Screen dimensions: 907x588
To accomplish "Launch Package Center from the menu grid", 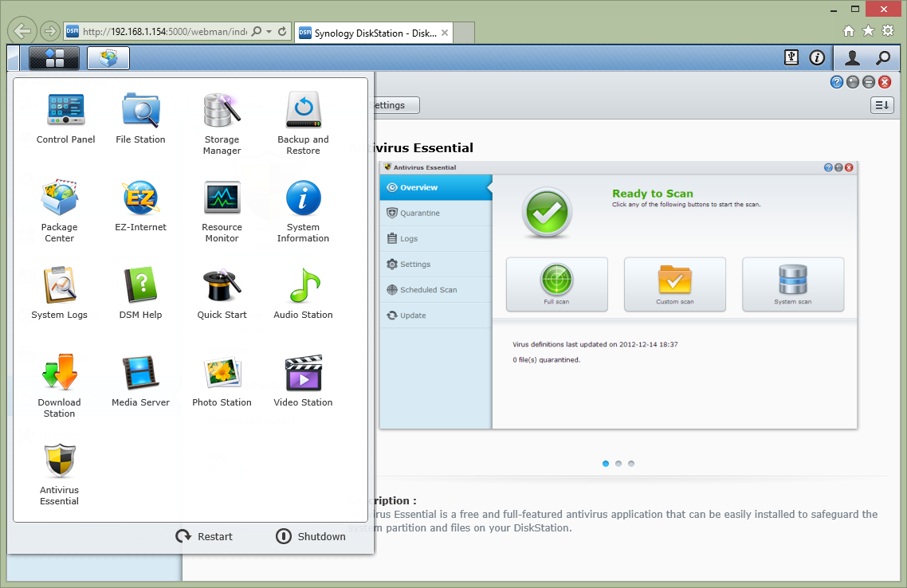I will (x=60, y=211).
